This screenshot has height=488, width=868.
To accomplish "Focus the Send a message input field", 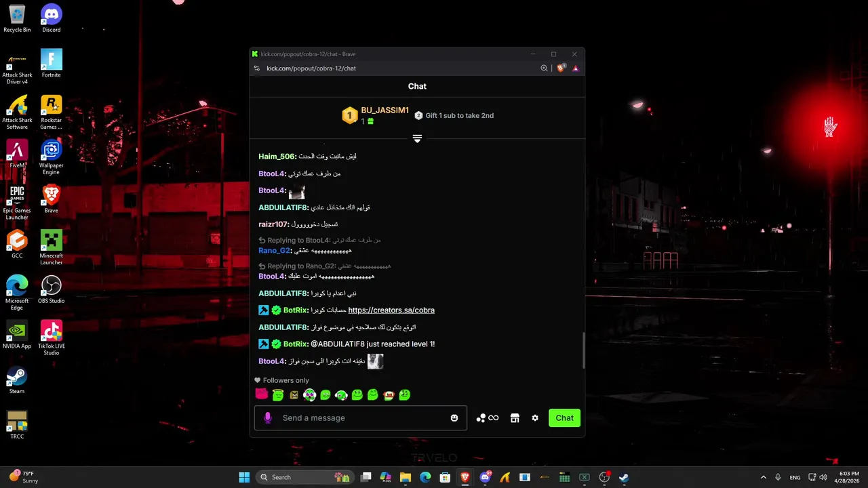I will pyautogui.click(x=361, y=418).
